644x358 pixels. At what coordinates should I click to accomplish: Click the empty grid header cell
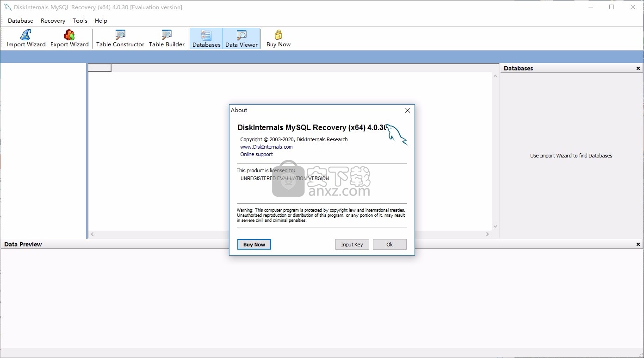[x=99, y=68]
